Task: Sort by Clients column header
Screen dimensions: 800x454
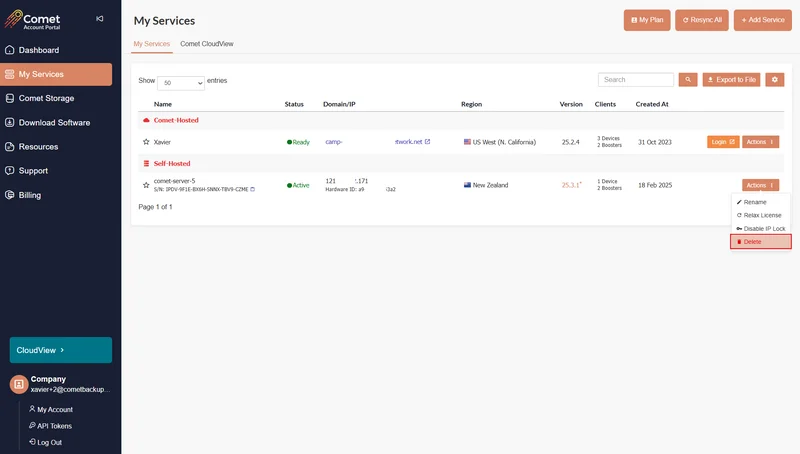Action: pyautogui.click(x=605, y=104)
